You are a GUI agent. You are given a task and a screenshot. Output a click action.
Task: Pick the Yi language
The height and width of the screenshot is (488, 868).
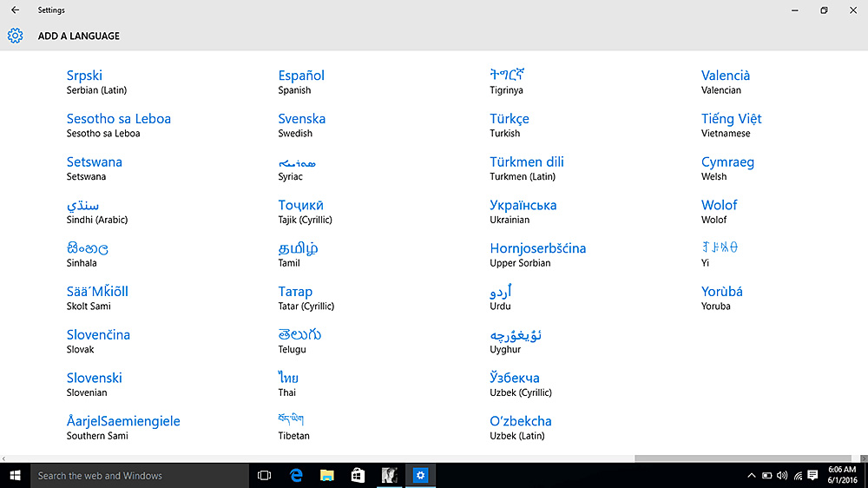(x=719, y=254)
